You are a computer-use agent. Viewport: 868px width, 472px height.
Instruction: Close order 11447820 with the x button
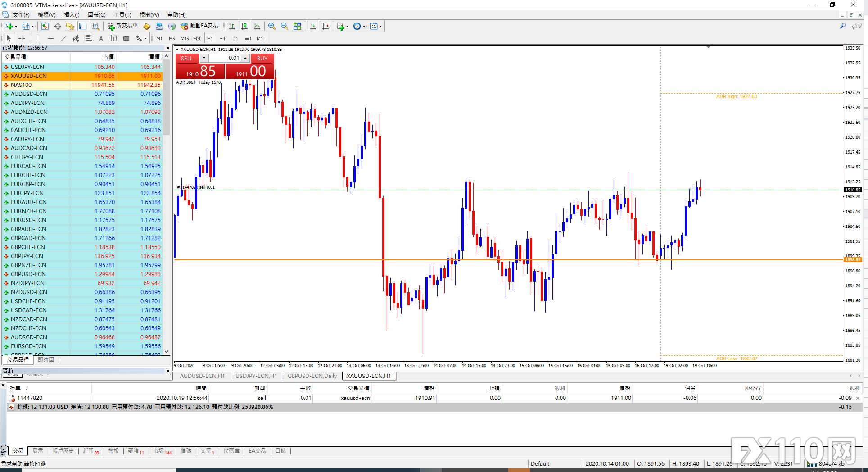[858, 398]
